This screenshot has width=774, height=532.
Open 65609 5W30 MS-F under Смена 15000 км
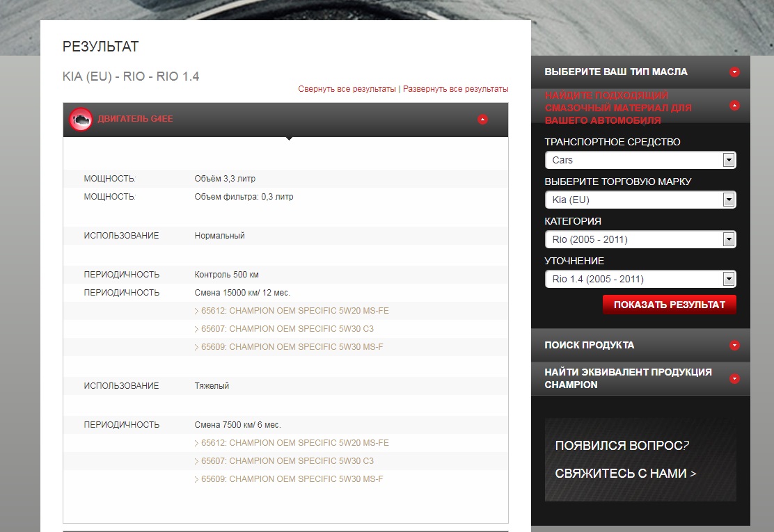tap(292, 347)
